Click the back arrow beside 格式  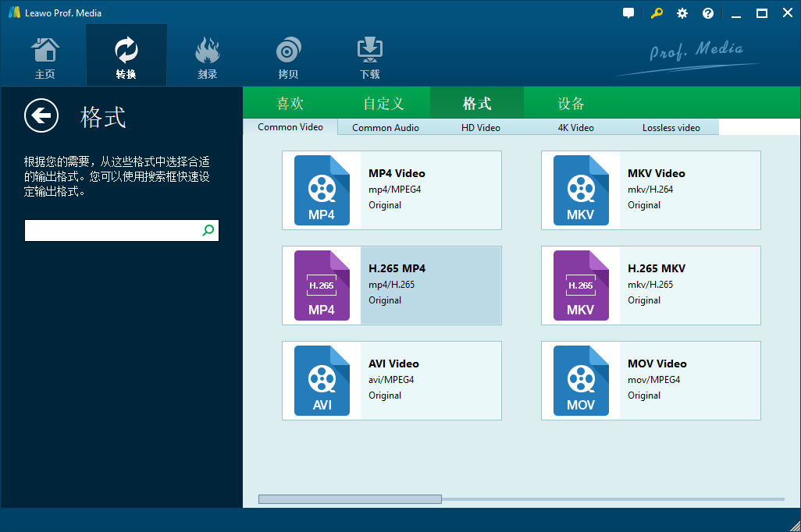(41, 115)
